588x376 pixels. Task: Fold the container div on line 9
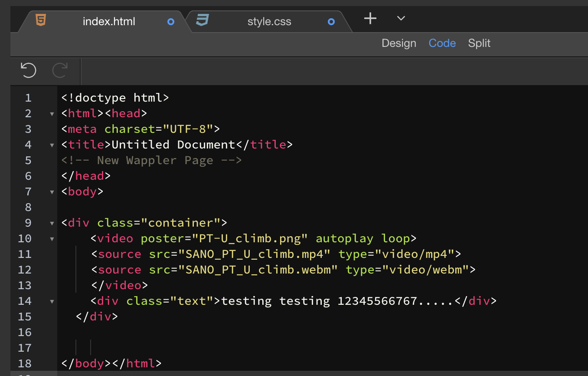click(52, 223)
